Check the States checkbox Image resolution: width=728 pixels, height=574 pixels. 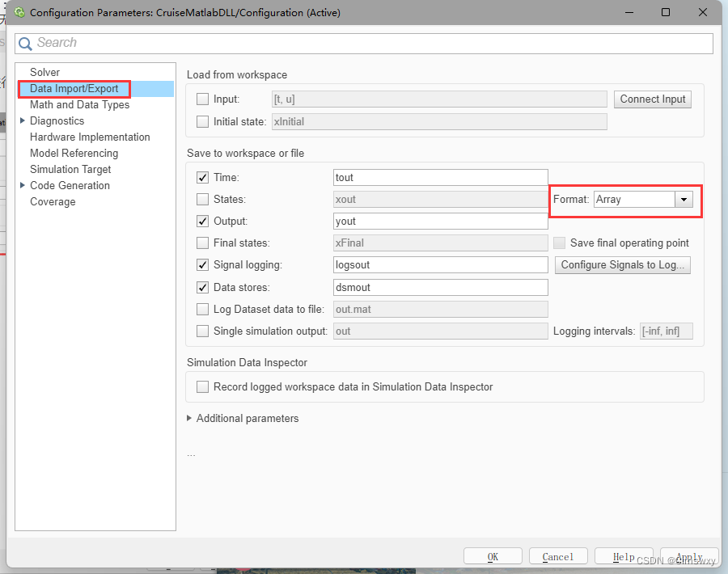[202, 199]
